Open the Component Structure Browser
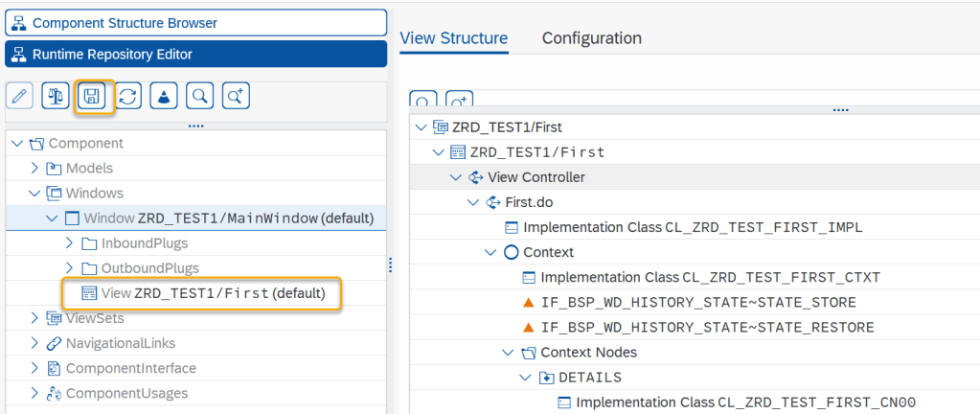The width and height of the screenshot is (980, 414). (195, 22)
